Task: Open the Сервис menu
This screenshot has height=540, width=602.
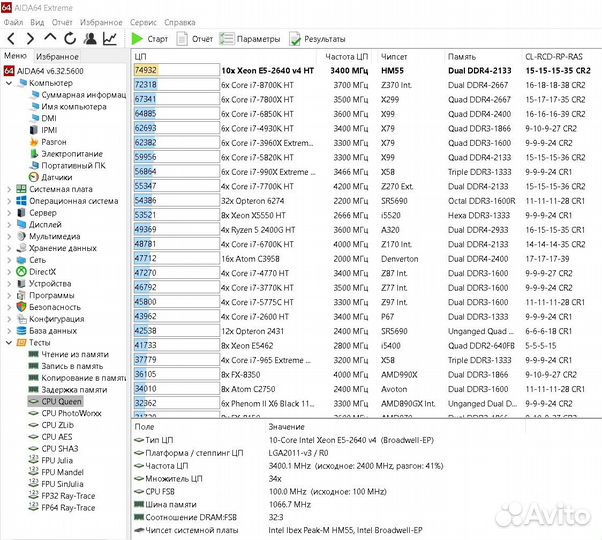Action: pos(143,22)
